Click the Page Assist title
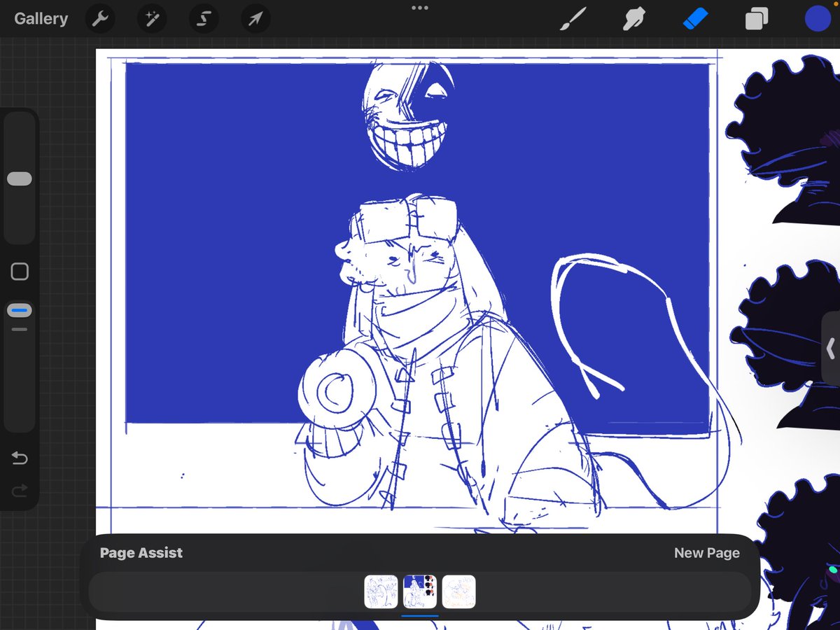840x630 pixels. [x=141, y=553]
